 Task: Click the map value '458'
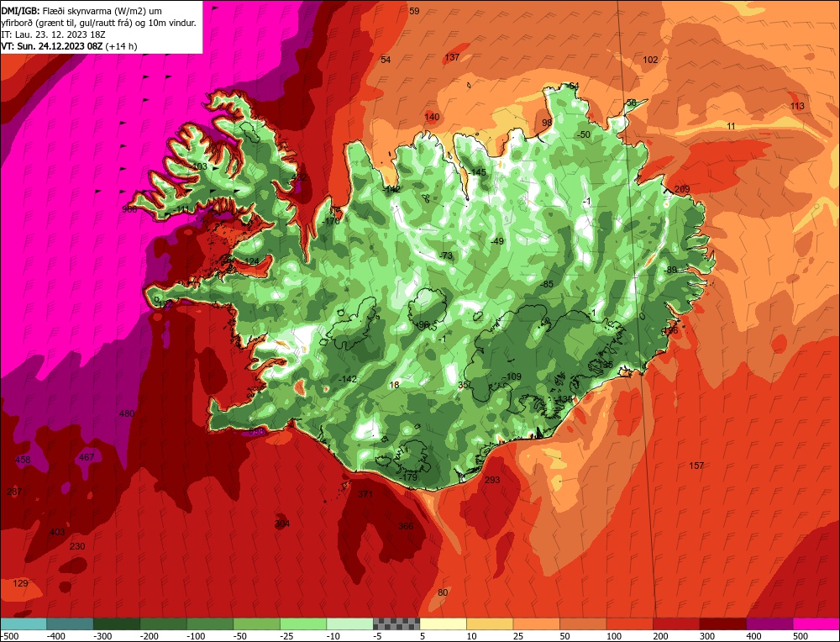click(23, 460)
